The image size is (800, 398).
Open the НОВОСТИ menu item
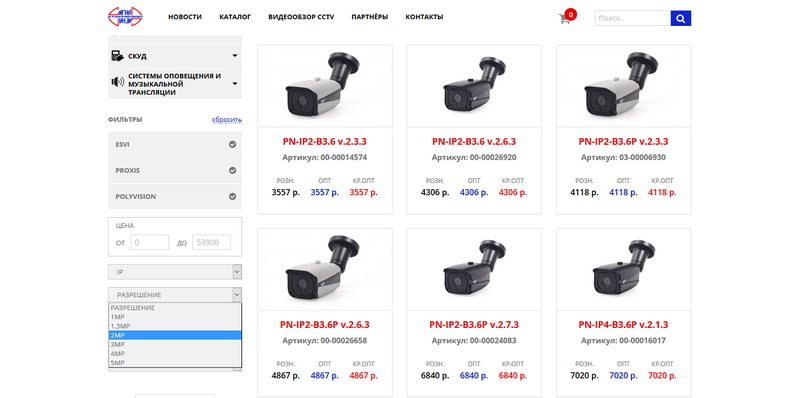185,17
